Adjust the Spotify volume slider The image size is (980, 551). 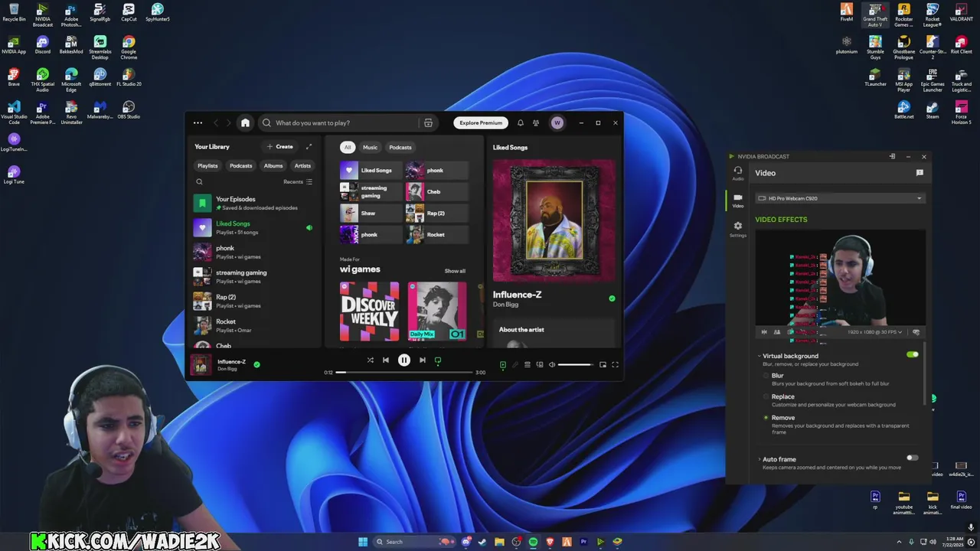point(575,365)
